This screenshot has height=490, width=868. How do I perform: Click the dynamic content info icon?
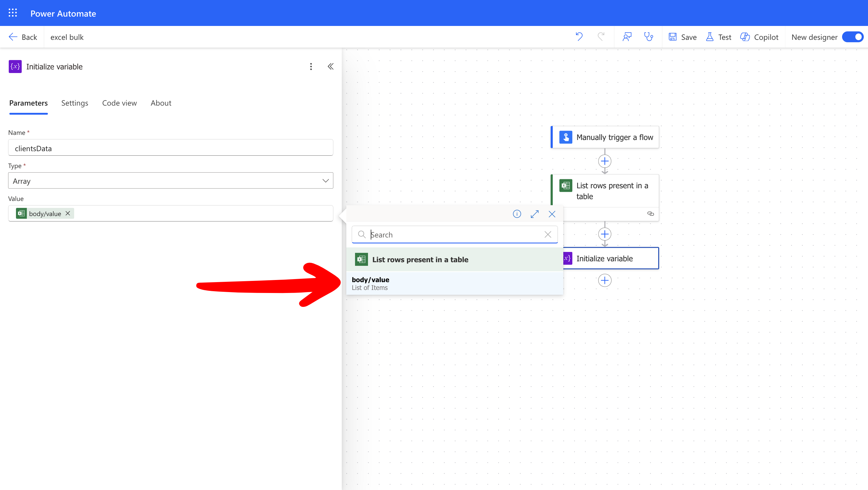517,214
